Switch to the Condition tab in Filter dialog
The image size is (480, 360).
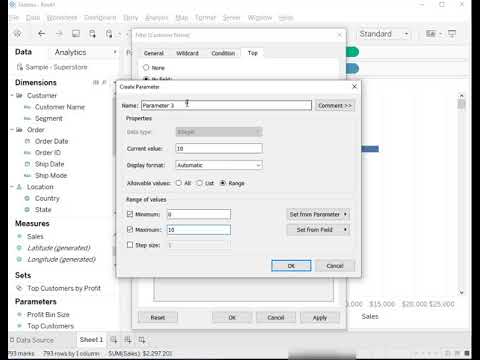pos(223,53)
